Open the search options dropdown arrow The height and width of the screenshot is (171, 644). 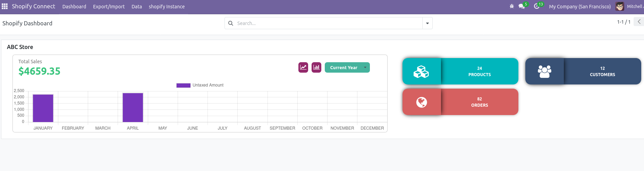pos(427,23)
